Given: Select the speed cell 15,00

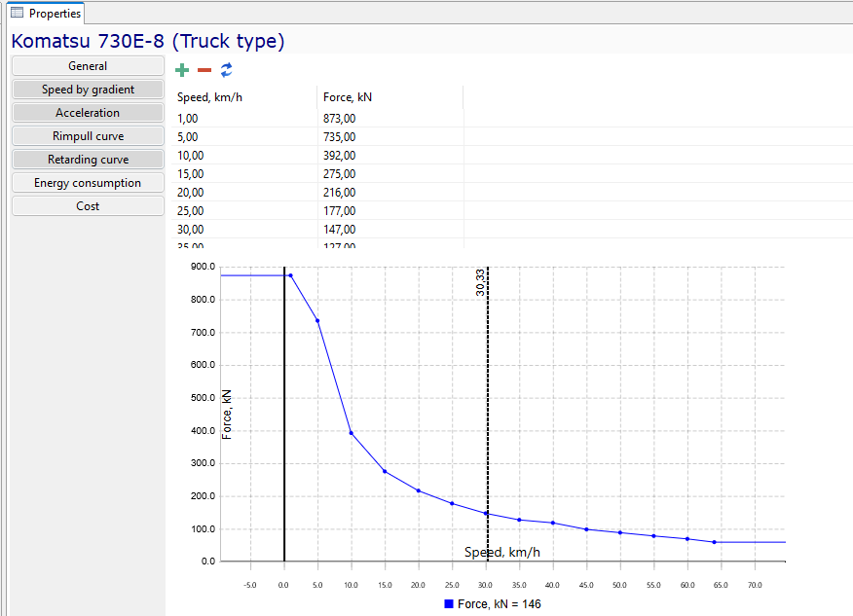Looking at the screenshot, I should pos(244,174).
